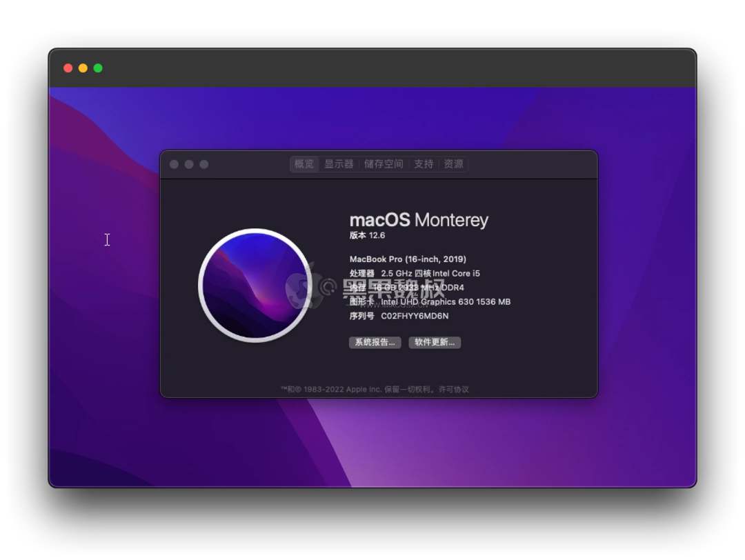
Task: View the 资源 (Resources) tab
Action: pos(453,164)
